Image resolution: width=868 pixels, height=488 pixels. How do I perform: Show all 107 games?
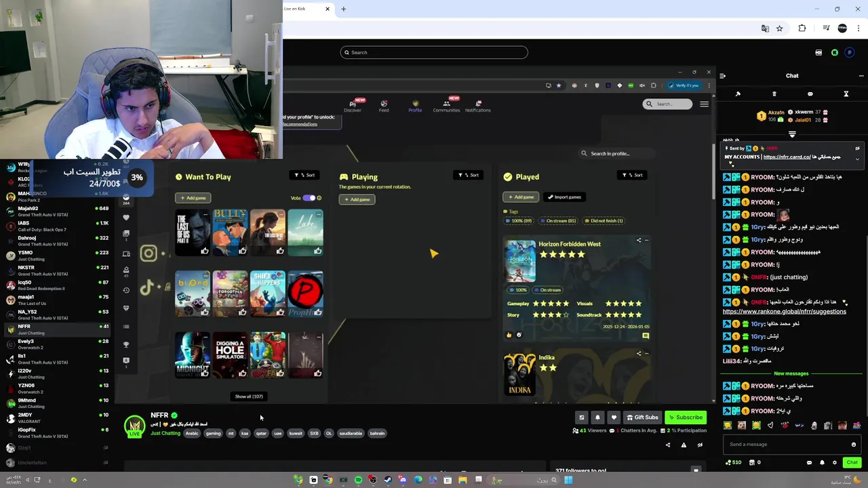point(249,396)
